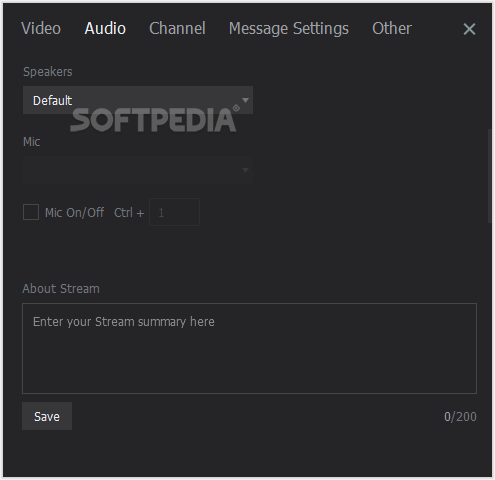Click the Speakers label
Viewport: 495px width, 480px height.
48,72
